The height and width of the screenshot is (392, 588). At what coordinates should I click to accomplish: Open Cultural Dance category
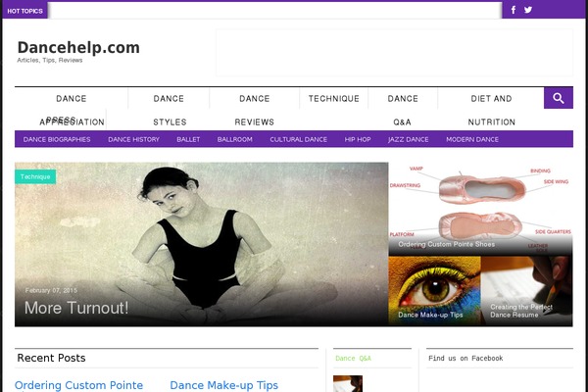(299, 139)
